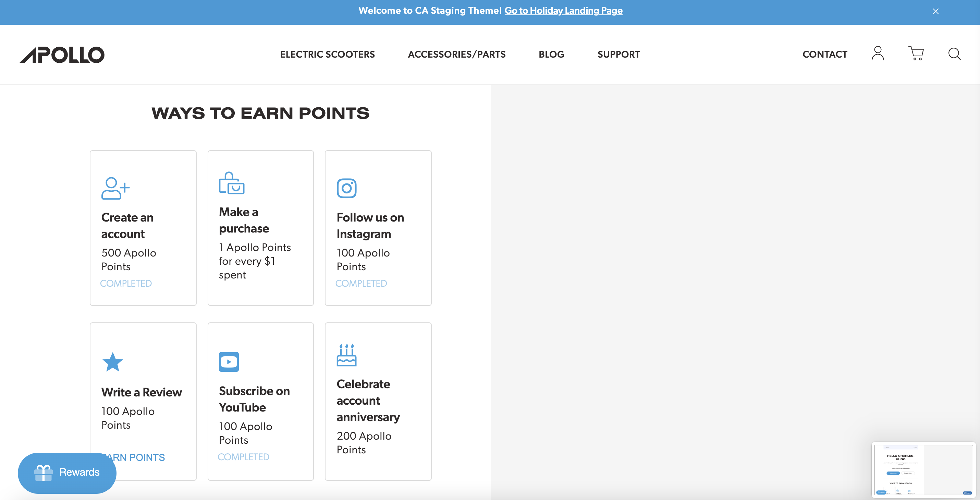The height and width of the screenshot is (500, 980).
Task: Go to the Contact page
Action: point(825,55)
